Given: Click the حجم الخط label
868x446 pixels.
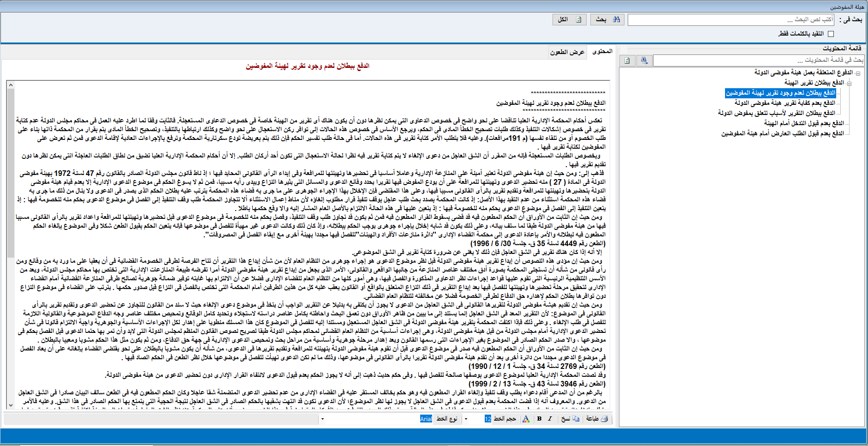Looking at the screenshot, I should [505, 419].
